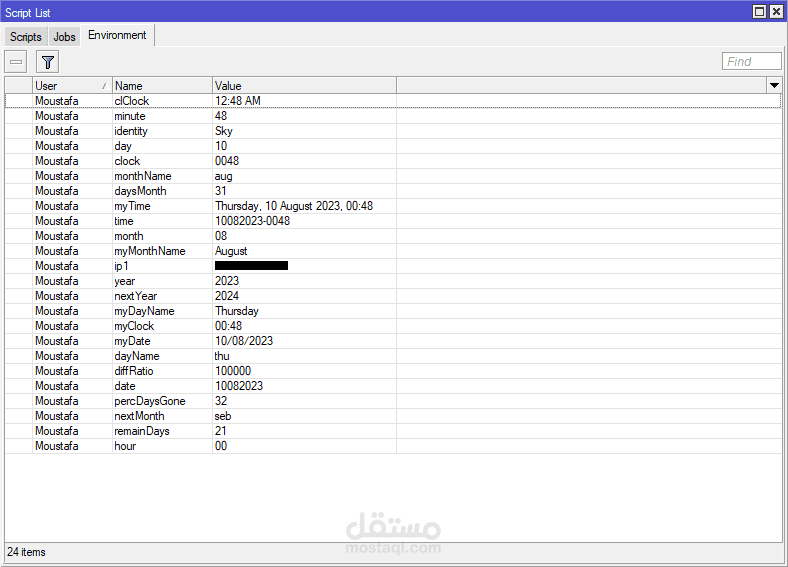Click the value 2023 in year row
The height and width of the screenshot is (567, 788).
(227, 281)
